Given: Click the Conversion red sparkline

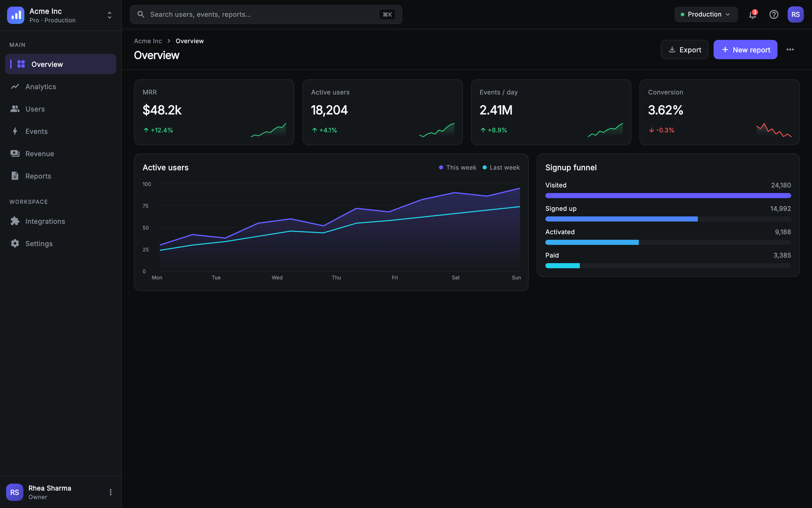Looking at the screenshot, I should 774,130.
